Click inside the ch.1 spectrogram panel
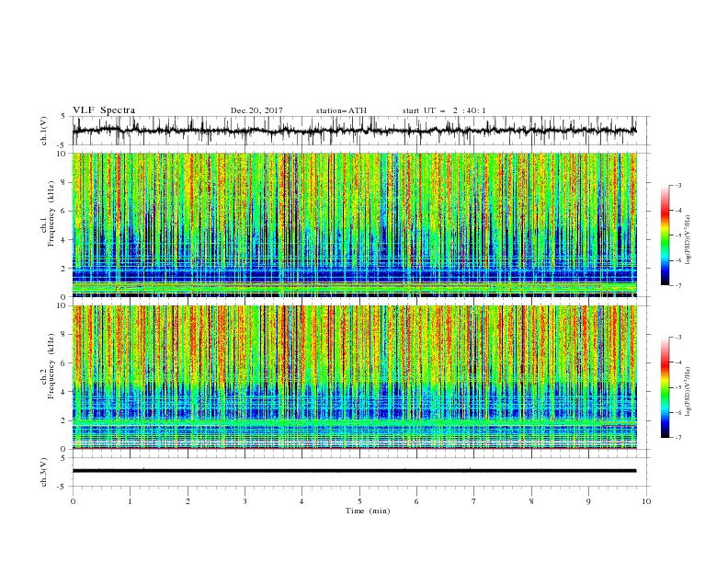Viewport: 728px width, 563px height. tap(354, 224)
